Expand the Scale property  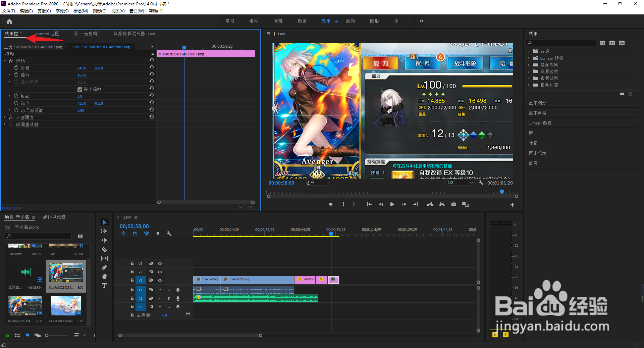(x=9, y=75)
